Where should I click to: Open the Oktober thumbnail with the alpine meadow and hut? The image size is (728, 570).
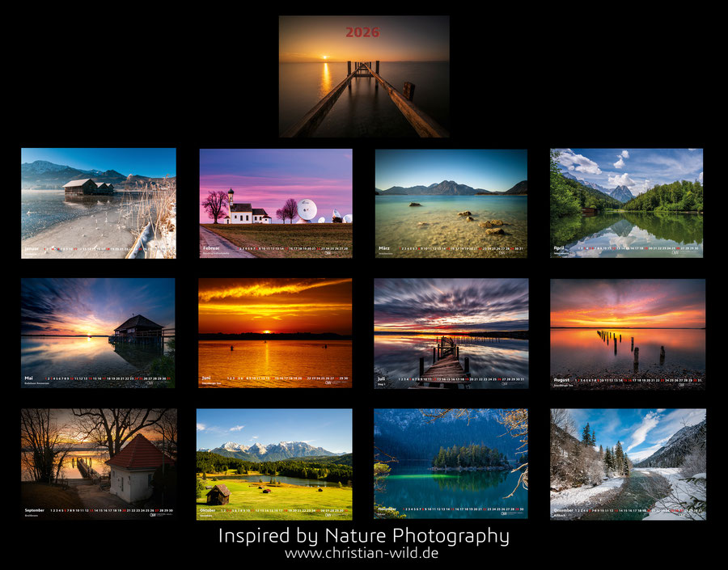pyautogui.click(x=274, y=464)
